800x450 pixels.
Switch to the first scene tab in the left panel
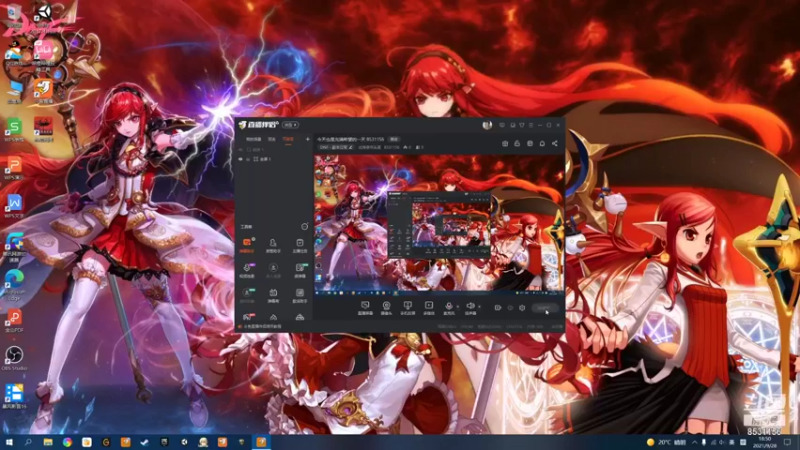click(254, 139)
